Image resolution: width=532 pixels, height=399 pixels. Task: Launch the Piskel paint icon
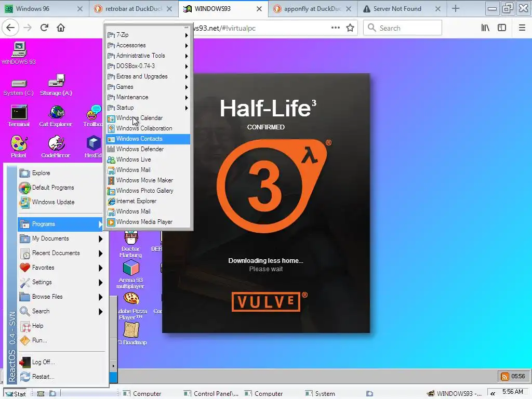[x=19, y=147]
